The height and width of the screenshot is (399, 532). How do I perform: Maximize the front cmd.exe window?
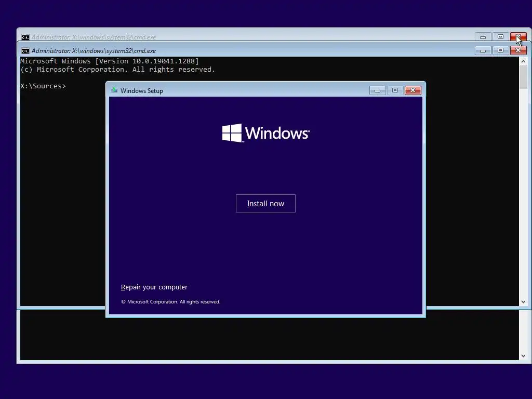point(500,50)
